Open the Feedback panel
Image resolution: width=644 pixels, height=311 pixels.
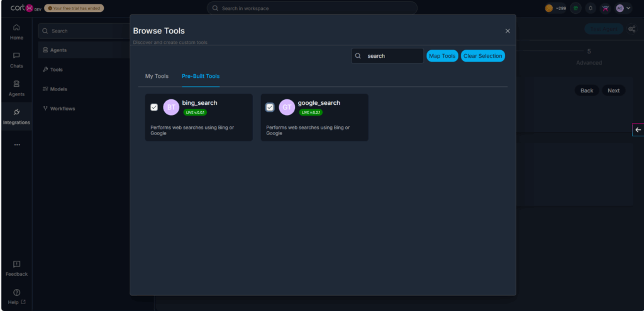(x=16, y=268)
